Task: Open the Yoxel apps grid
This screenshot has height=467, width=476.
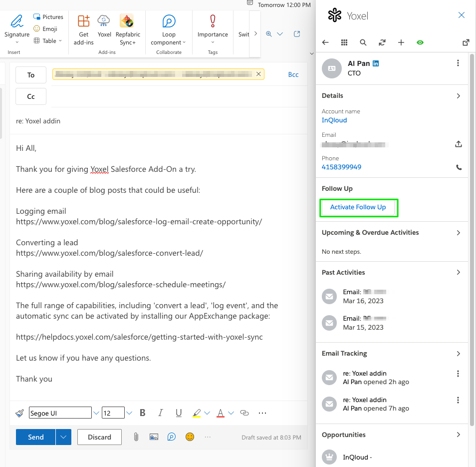Action: pyautogui.click(x=344, y=42)
